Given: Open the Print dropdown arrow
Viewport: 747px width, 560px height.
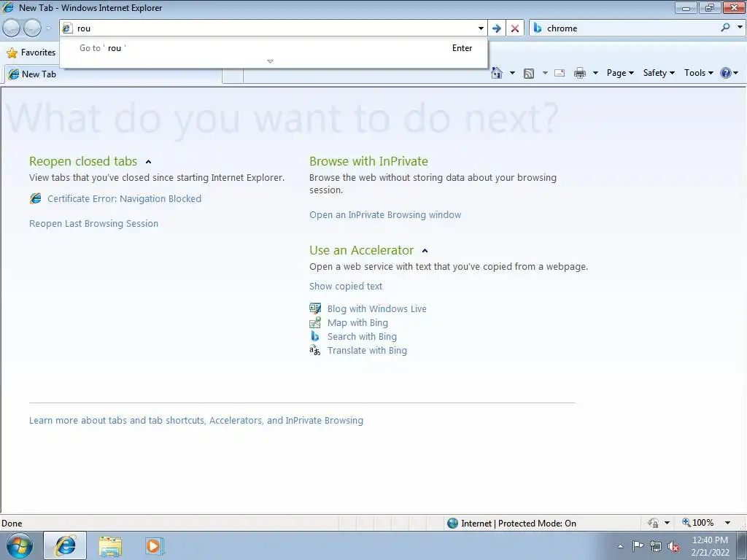Looking at the screenshot, I should point(595,73).
